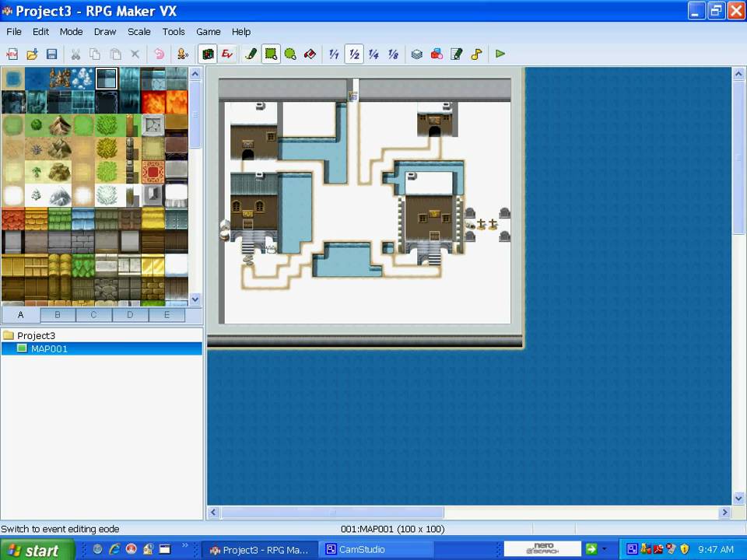Viewport: 747px width, 560px height.
Task: Click Project3 - RPG Maker taskbar button
Action: pyautogui.click(x=260, y=550)
